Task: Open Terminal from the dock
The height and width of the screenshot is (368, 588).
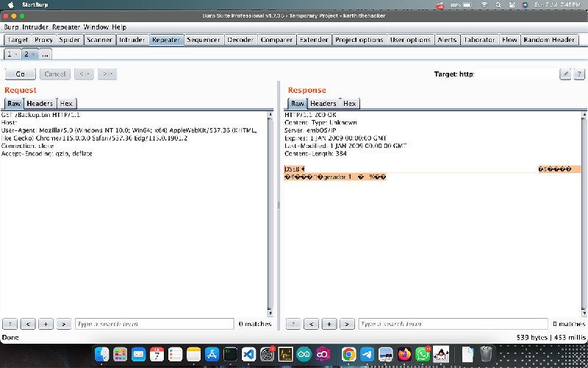Action: coord(230,354)
